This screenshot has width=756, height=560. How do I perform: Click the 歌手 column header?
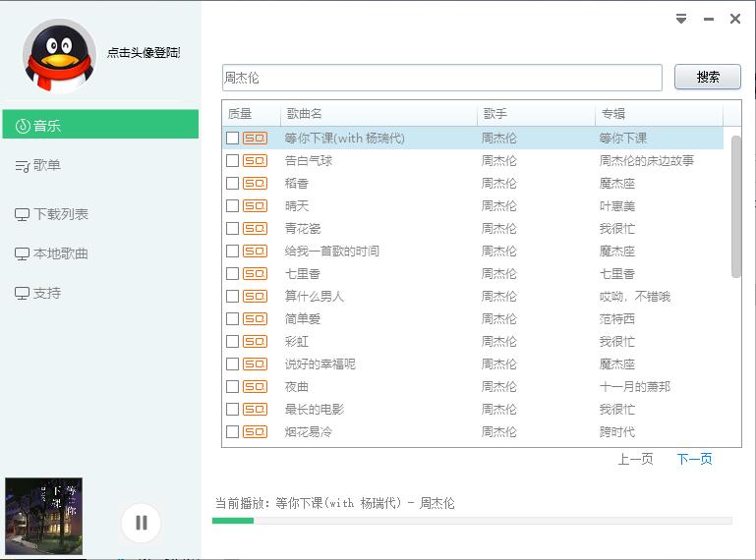click(x=536, y=114)
